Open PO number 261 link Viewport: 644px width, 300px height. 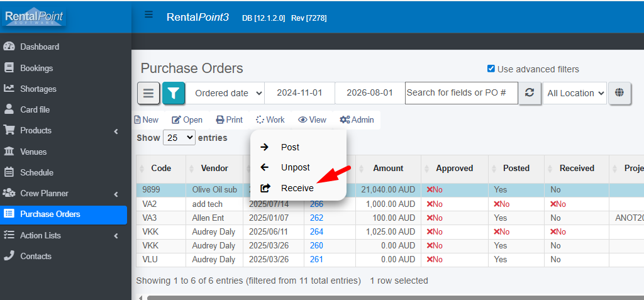pos(316,260)
